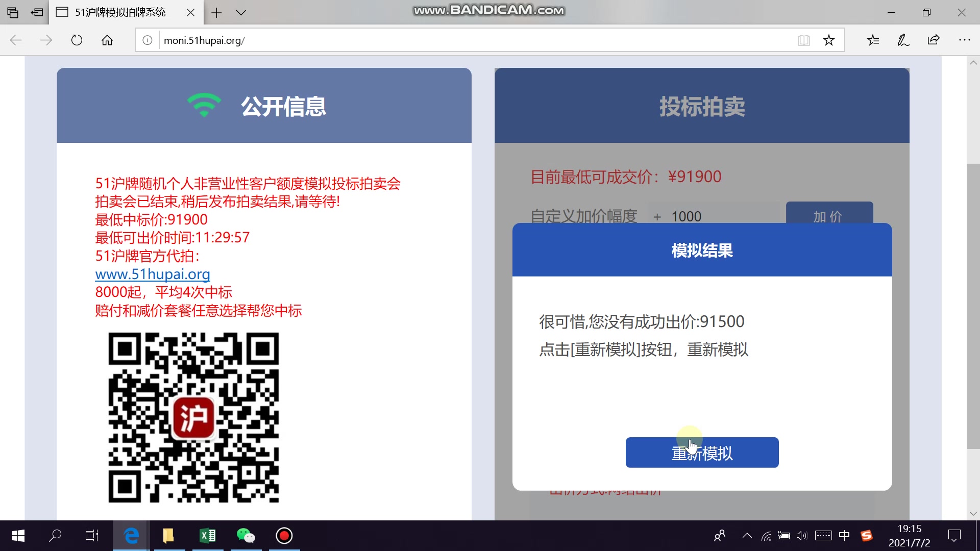Open clock showing 19:15 2021/7/2
Viewport: 980px width, 551px height.
pos(909,536)
